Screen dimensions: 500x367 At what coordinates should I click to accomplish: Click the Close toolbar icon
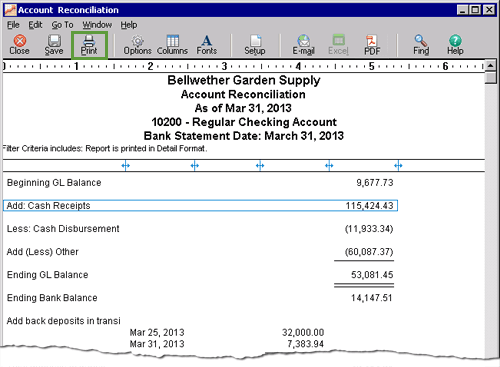(x=19, y=45)
